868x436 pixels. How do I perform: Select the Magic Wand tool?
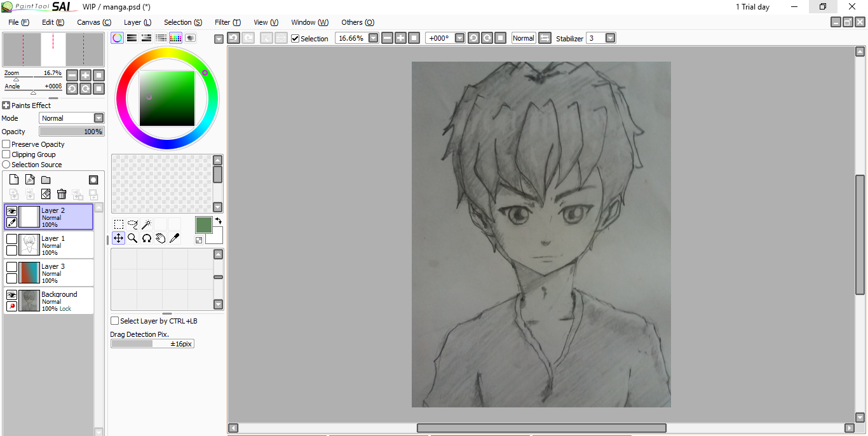point(147,224)
